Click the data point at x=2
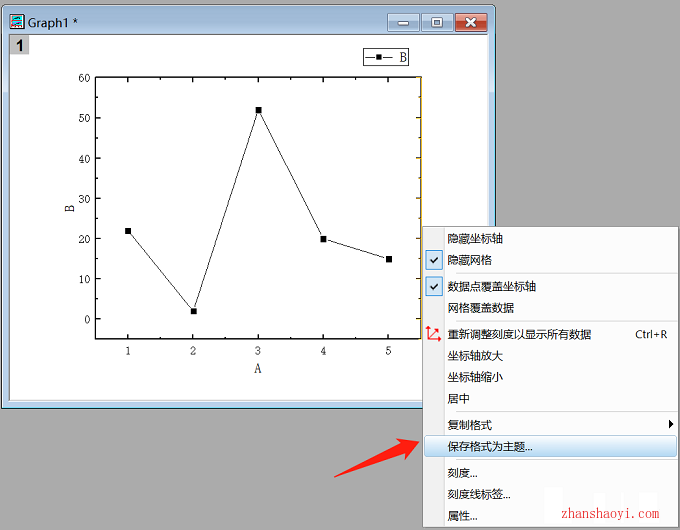680x530 pixels. (x=193, y=311)
